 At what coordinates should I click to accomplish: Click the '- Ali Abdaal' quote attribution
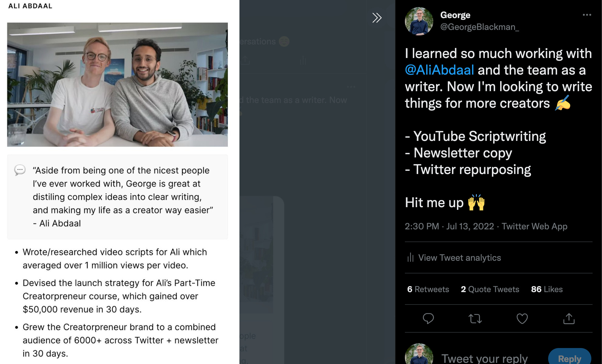point(57,223)
